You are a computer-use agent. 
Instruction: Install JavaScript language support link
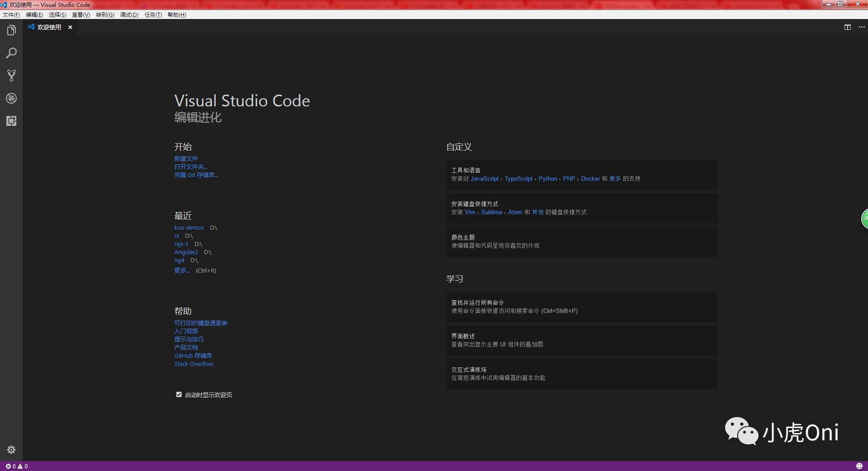pyautogui.click(x=484, y=178)
